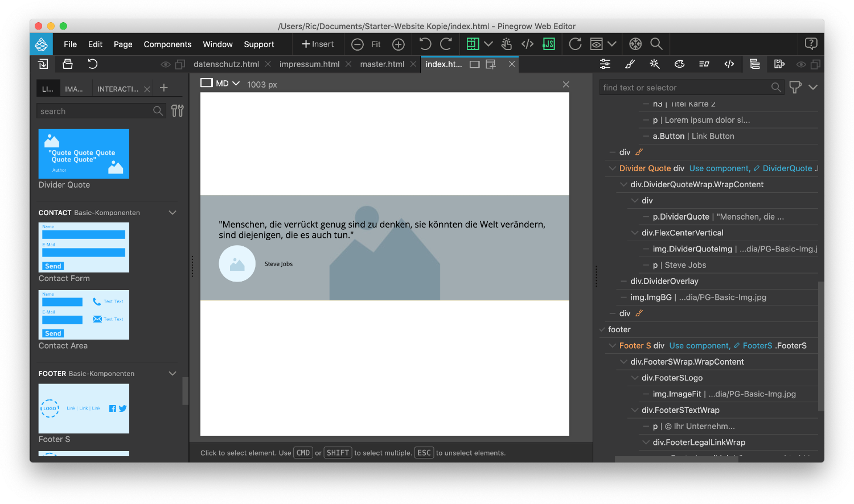Close the page view with X
Image resolution: width=854 pixels, height=504 pixels.
(566, 84)
